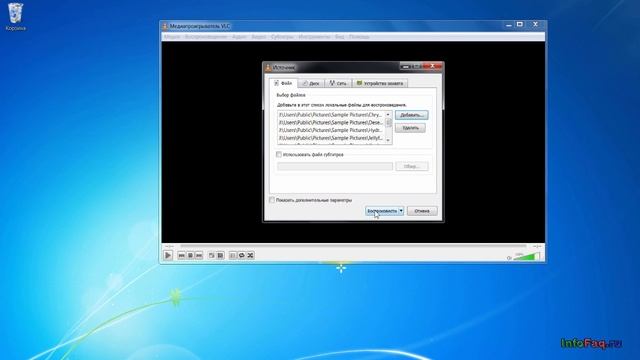
Task: Show the playlist via the toolbar icon
Action: pyautogui.click(x=233, y=256)
